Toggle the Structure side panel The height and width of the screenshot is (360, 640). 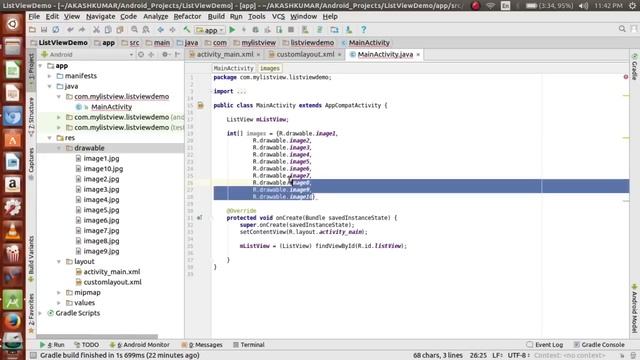pyautogui.click(x=31, y=117)
